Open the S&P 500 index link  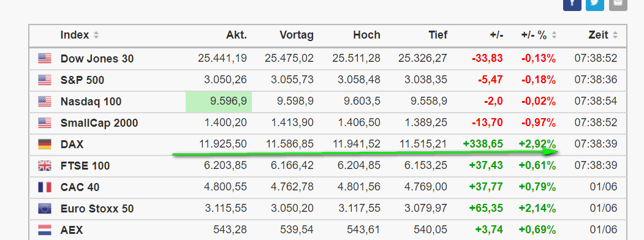click(82, 80)
